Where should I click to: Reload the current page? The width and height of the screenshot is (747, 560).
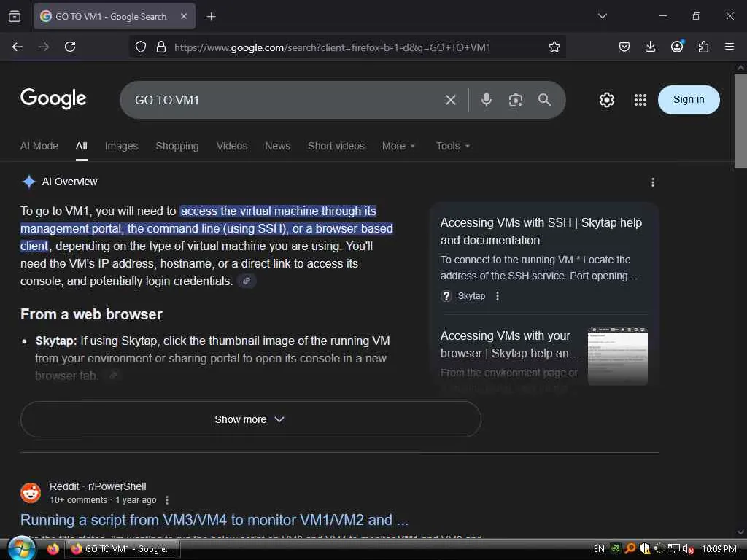[x=70, y=47]
